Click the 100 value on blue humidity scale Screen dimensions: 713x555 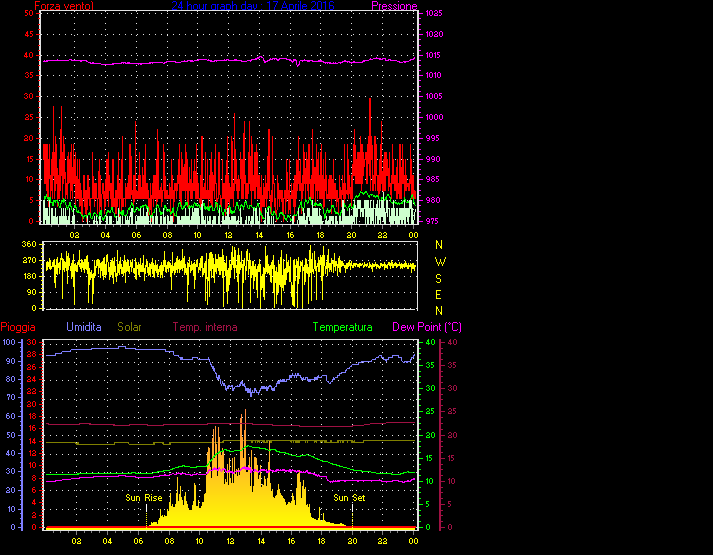point(9,342)
